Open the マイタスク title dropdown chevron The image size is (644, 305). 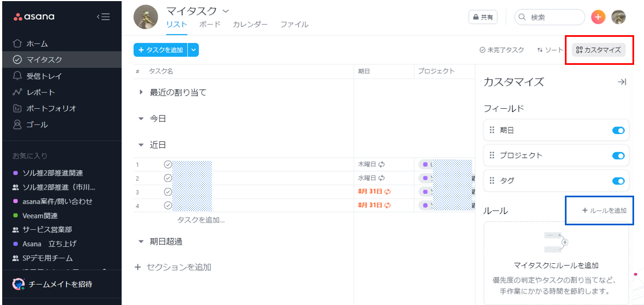click(x=225, y=10)
